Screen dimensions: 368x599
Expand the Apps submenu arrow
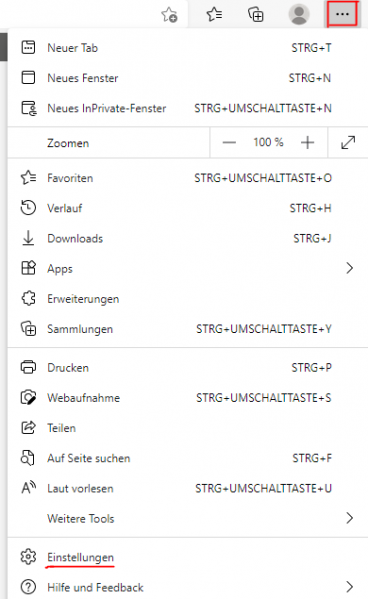coord(349,268)
